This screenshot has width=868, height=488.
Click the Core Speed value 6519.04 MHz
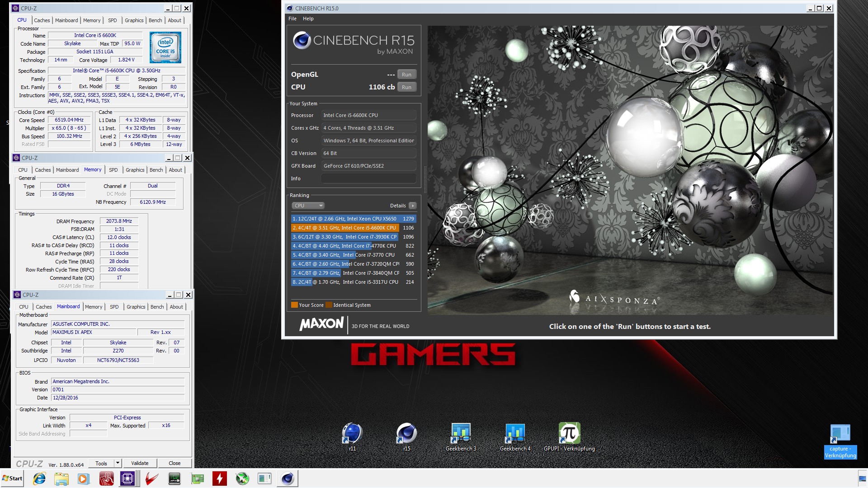(x=69, y=120)
